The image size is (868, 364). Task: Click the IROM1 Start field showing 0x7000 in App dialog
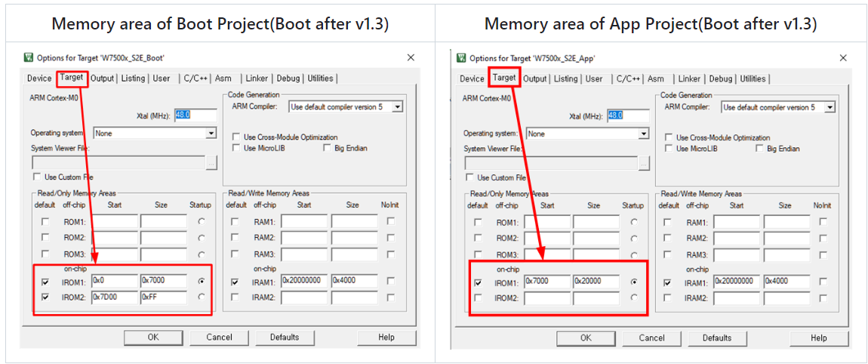(x=547, y=281)
